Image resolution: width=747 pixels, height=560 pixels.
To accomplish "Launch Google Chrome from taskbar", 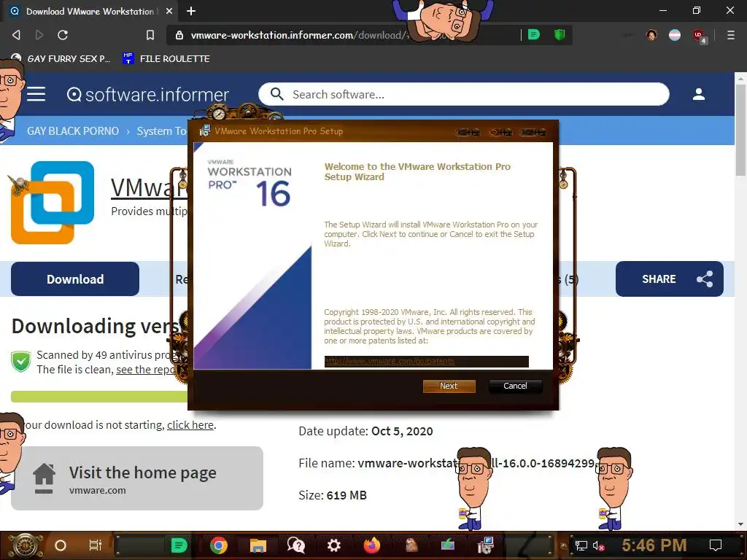I will click(x=219, y=545).
